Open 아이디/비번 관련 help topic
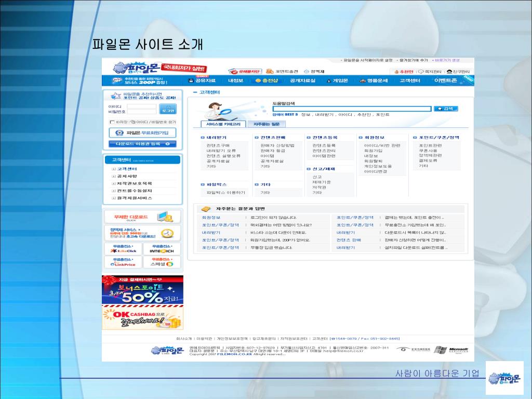The image size is (532, 399). tap(382, 145)
